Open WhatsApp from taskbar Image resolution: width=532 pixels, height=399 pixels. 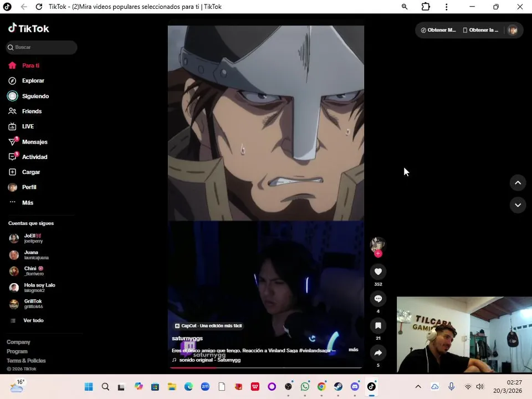tap(305, 387)
